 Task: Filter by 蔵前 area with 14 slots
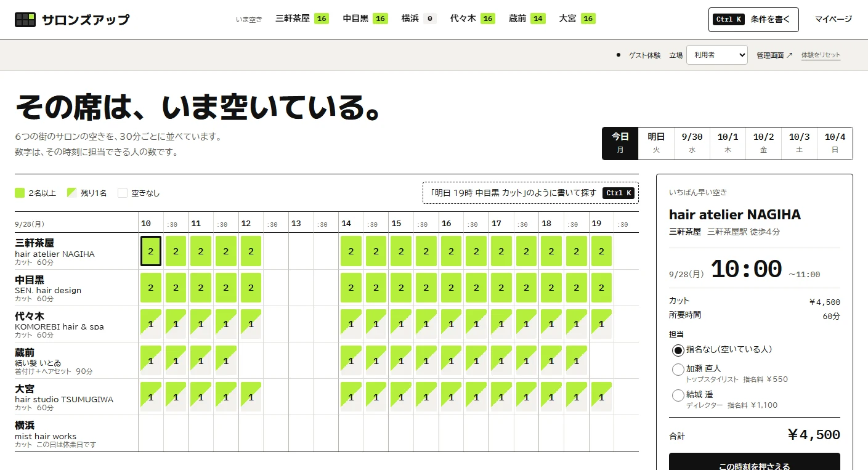pos(527,18)
